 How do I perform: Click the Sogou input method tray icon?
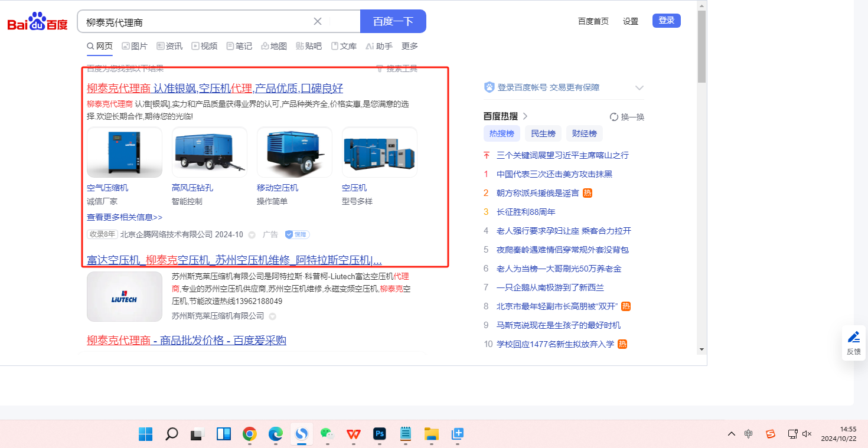coord(771,434)
